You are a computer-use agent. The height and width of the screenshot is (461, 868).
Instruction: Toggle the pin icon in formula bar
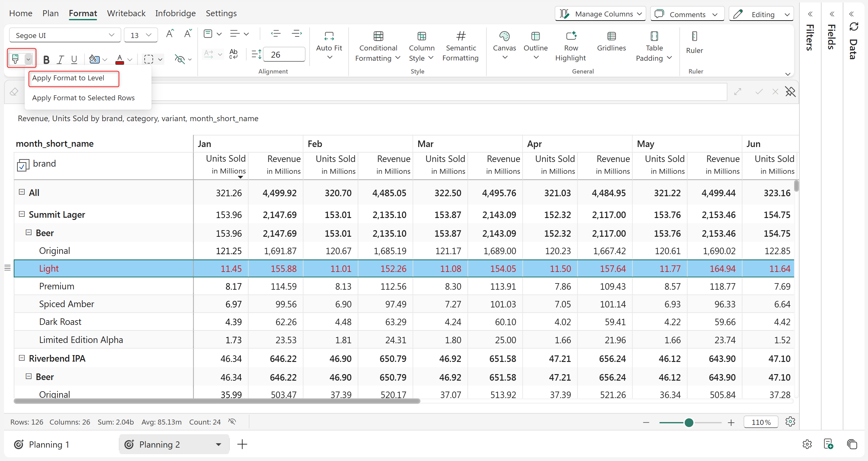[x=790, y=92]
